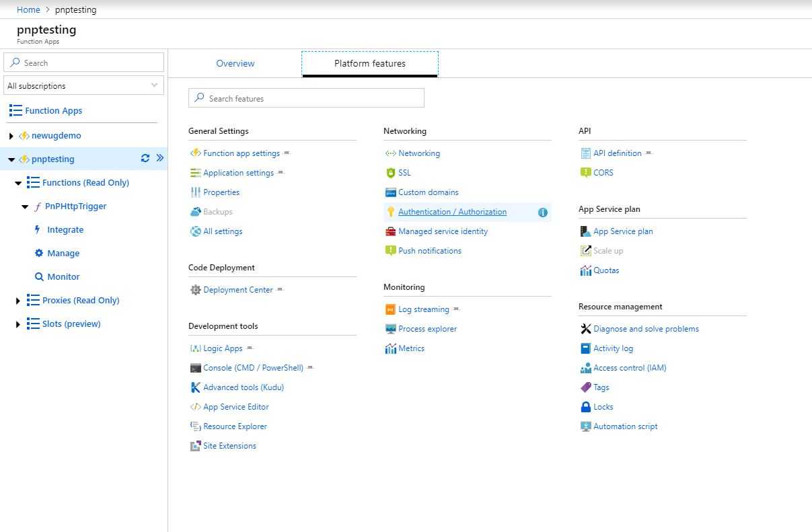This screenshot has height=532, width=812.
Task: Click the Diagnose and solve problems wrench icon
Action: [x=586, y=329]
